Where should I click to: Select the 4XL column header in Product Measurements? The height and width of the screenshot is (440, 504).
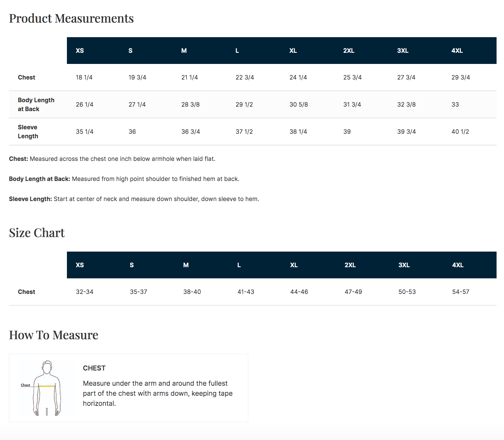tap(457, 51)
